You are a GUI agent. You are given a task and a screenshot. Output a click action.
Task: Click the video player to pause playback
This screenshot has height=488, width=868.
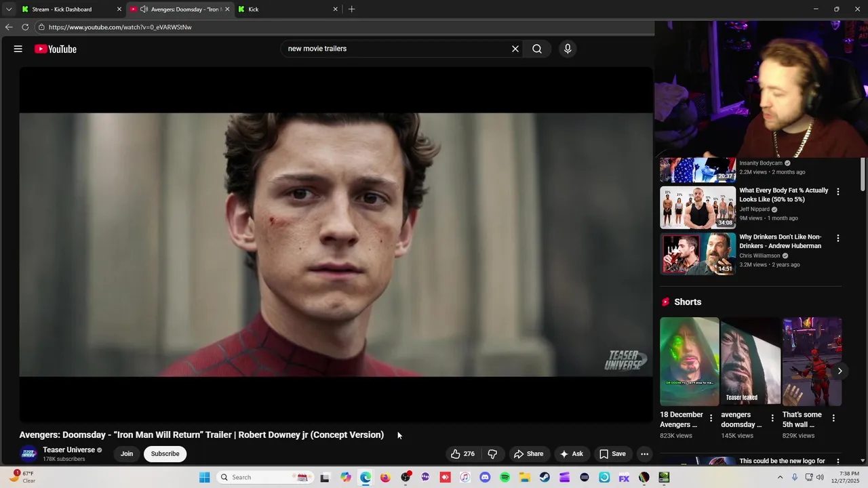[336, 244]
